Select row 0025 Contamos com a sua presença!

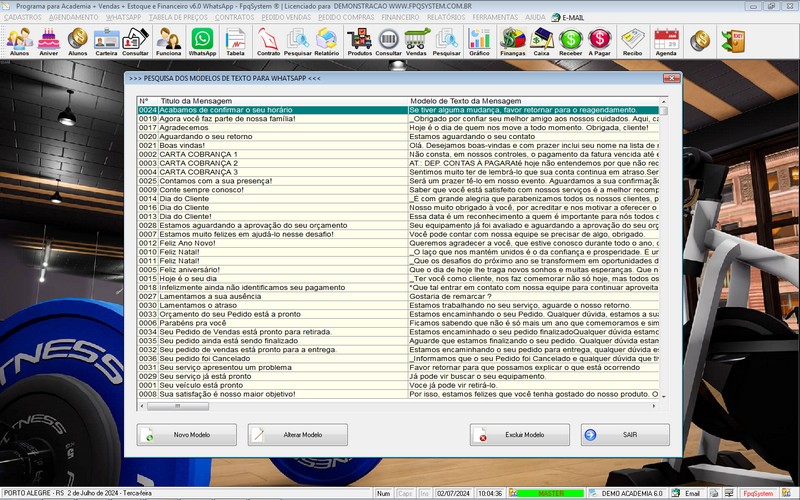(398, 181)
